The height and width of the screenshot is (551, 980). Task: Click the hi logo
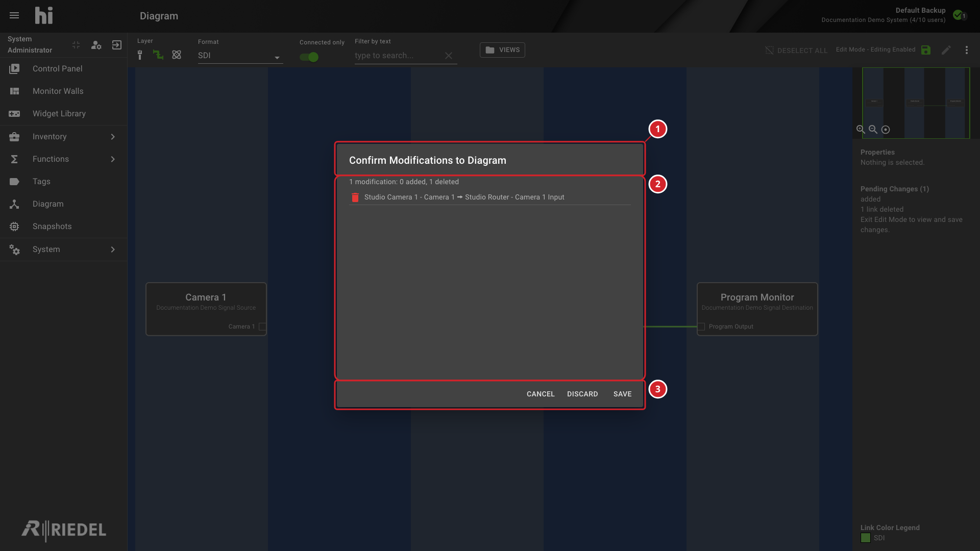(x=44, y=15)
